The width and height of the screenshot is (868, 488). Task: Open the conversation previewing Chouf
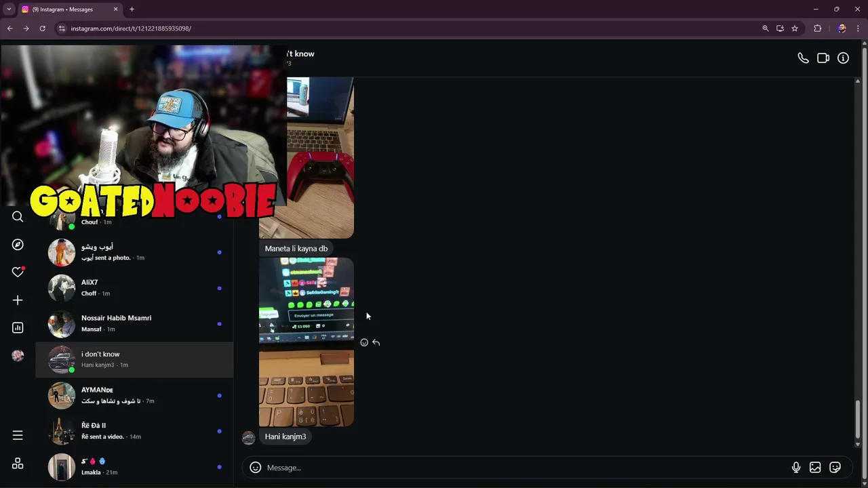(134, 218)
